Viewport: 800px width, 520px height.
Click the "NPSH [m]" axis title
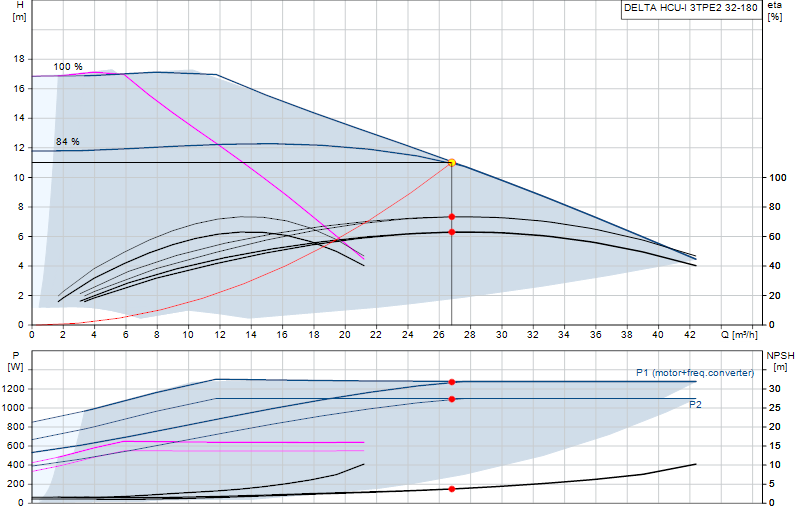pyautogui.click(x=780, y=361)
